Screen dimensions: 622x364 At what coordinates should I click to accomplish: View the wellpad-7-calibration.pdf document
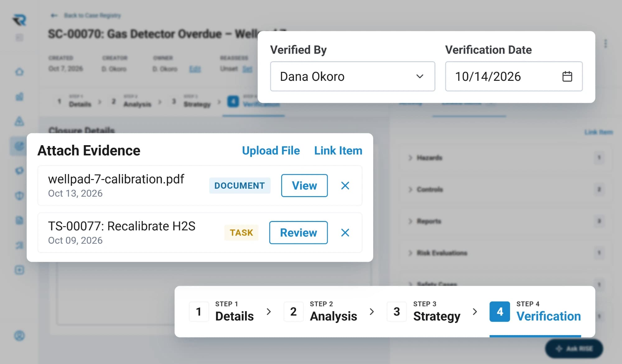coord(304,186)
